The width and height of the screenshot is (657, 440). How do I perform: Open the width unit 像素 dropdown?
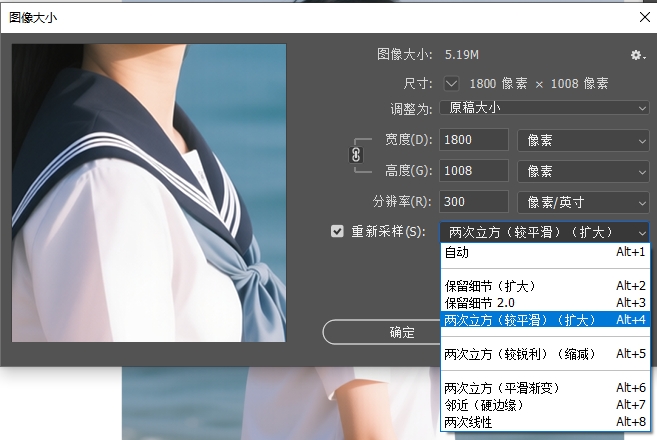pos(583,140)
